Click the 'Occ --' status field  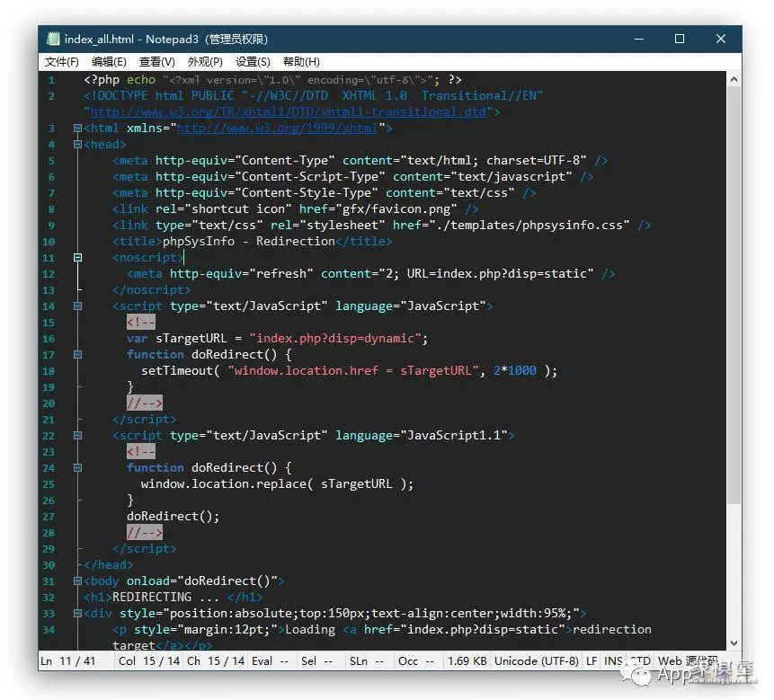[416, 661]
